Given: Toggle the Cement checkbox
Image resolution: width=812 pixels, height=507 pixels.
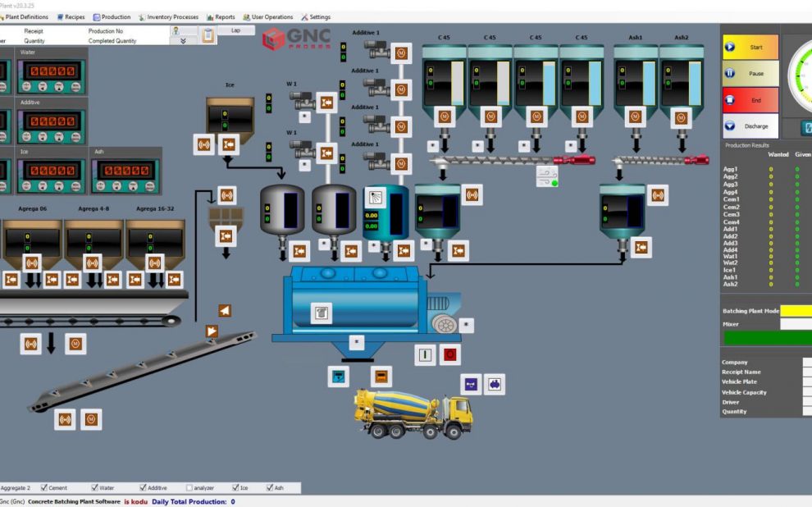Looking at the screenshot, I should pyautogui.click(x=44, y=488).
